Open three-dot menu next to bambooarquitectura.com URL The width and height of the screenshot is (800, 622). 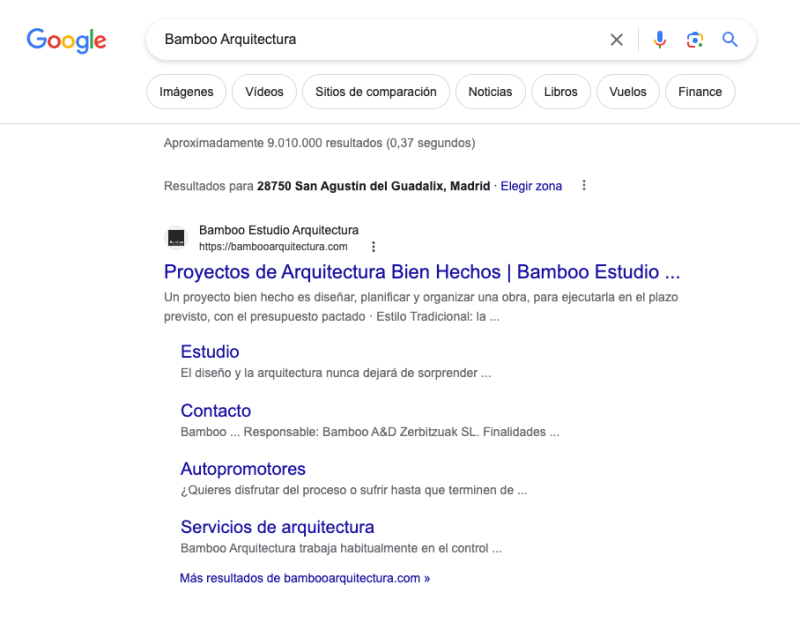(373, 247)
